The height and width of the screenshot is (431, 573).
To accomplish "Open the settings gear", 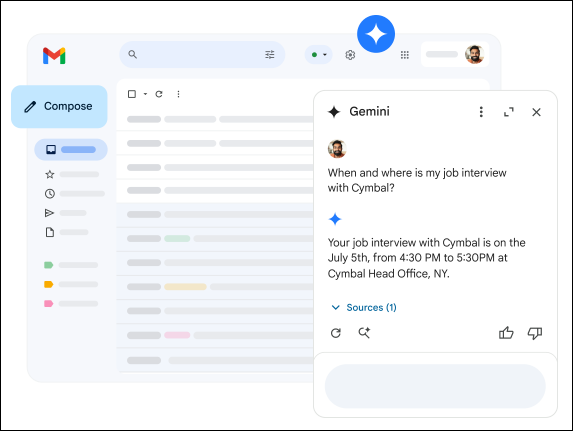I will 350,55.
